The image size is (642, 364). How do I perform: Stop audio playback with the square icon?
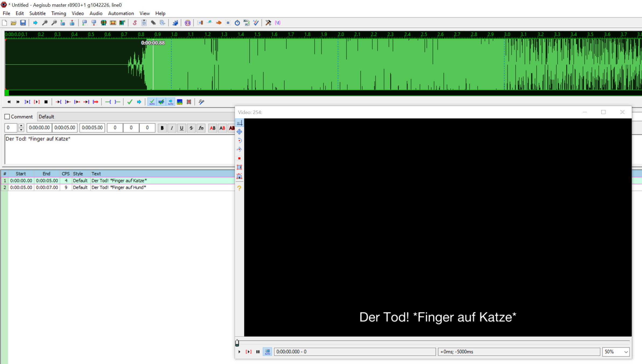click(x=46, y=102)
